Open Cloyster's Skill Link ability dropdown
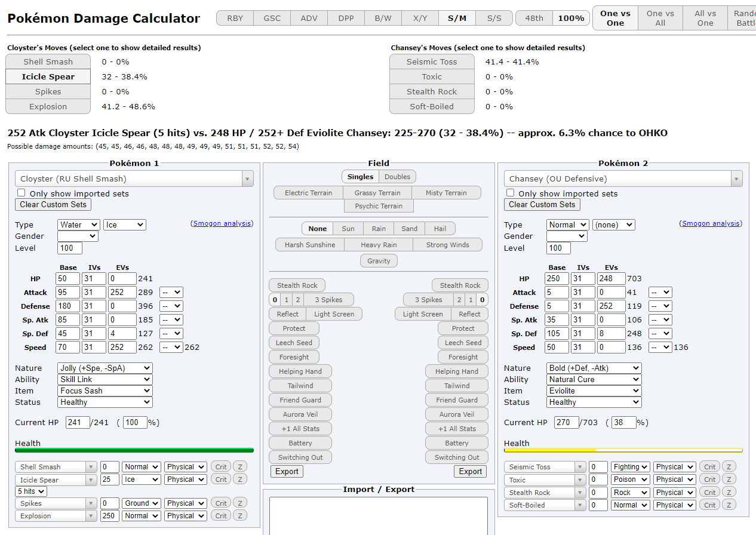This screenshot has height=535, width=756. [105, 380]
